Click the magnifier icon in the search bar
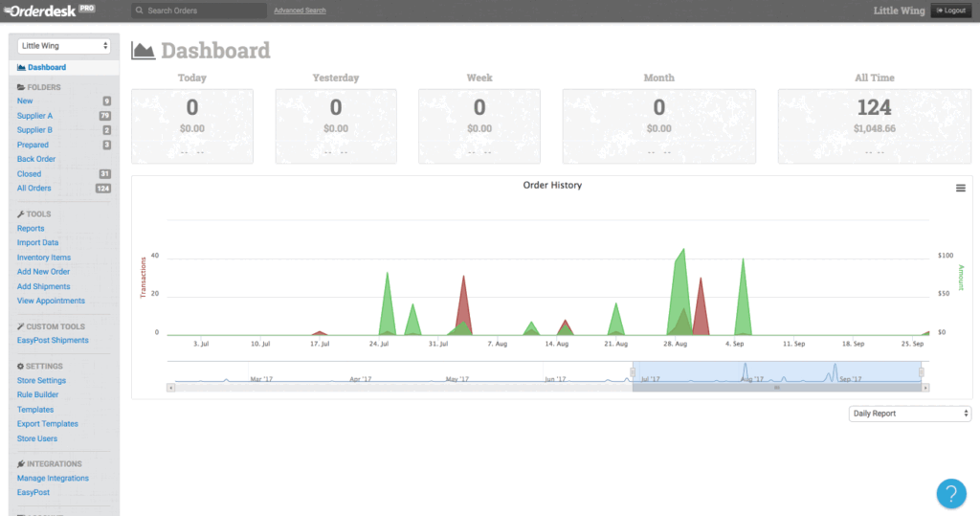The image size is (980, 516). 140,11
